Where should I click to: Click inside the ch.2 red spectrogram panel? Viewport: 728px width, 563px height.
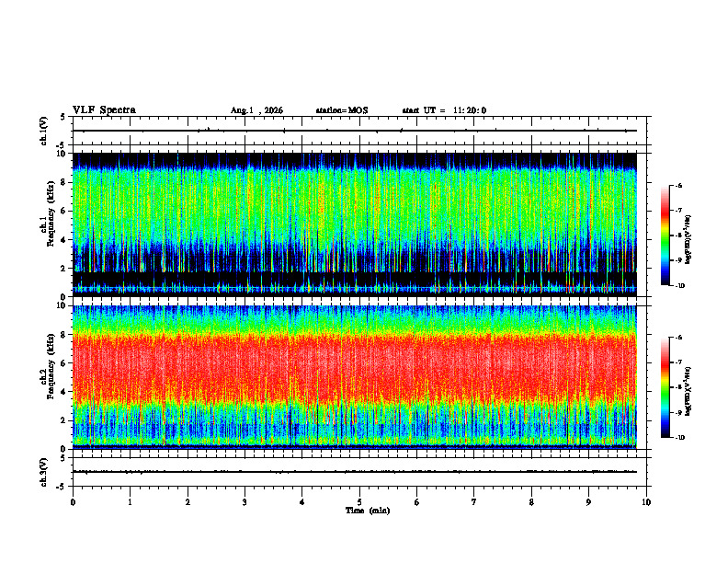coord(354,377)
